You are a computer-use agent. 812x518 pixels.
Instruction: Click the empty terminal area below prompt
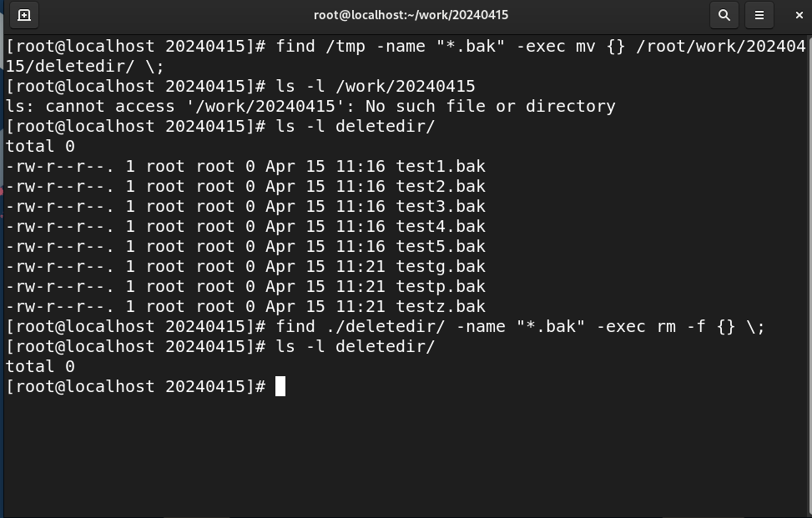[406, 455]
